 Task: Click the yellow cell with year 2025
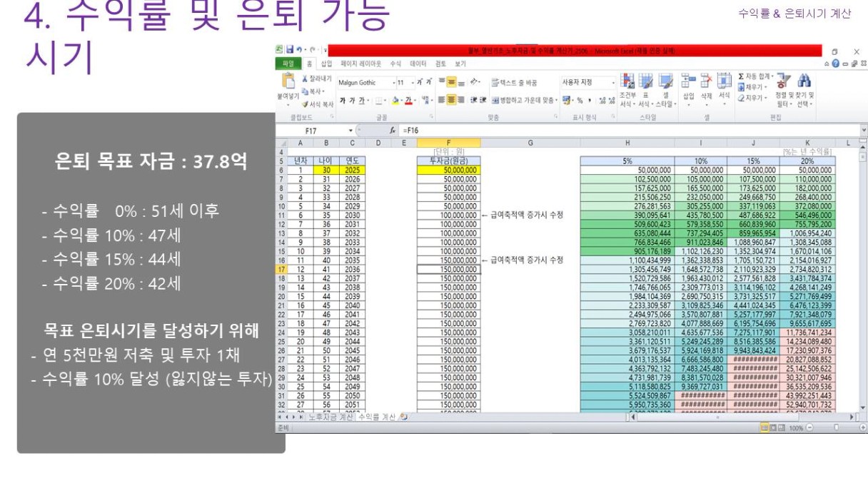[x=353, y=170]
